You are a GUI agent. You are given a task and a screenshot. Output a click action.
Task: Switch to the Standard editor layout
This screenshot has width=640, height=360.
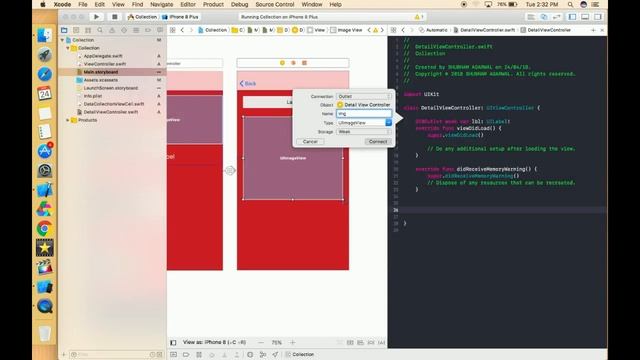point(531,17)
